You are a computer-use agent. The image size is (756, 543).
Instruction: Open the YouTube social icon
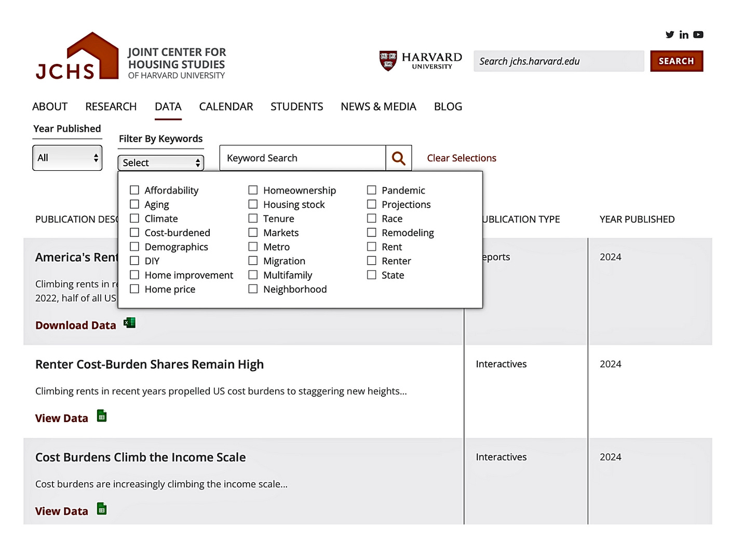(x=698, y=35)
